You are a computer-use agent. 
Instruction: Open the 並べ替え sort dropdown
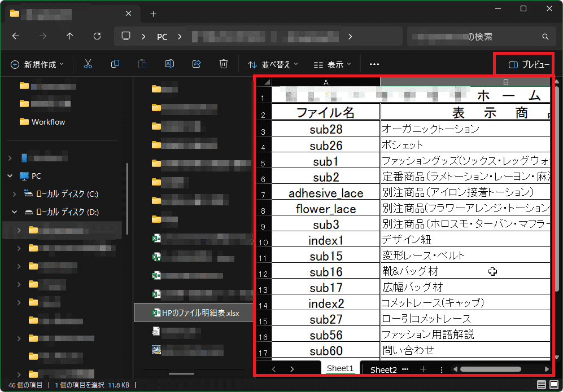point(273,65)
